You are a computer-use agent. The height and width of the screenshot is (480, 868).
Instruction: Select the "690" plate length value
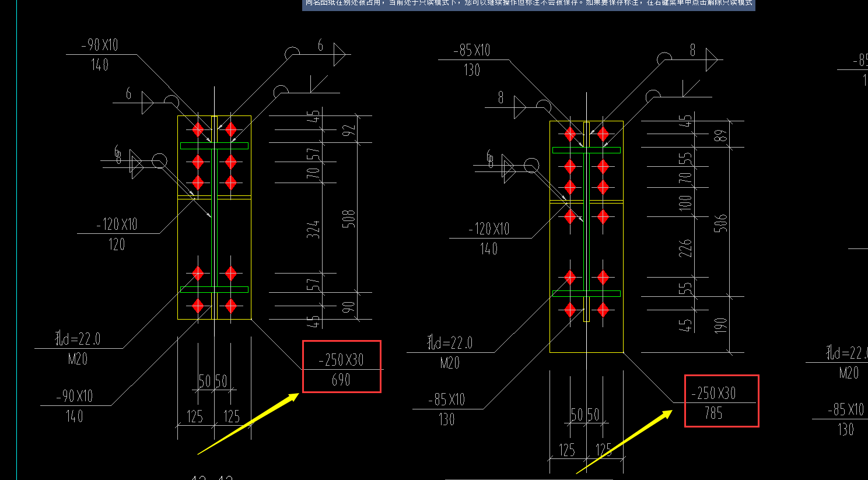coord(341,380)
